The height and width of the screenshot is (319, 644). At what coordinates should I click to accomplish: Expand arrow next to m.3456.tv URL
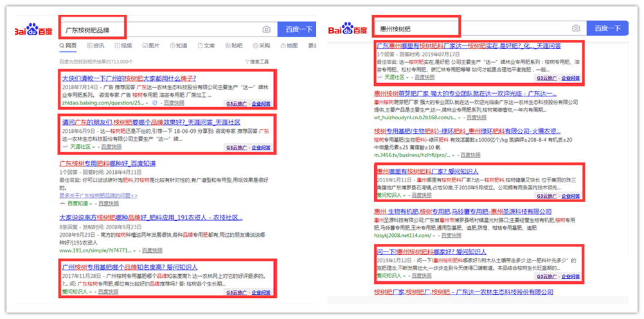point(453,155)
